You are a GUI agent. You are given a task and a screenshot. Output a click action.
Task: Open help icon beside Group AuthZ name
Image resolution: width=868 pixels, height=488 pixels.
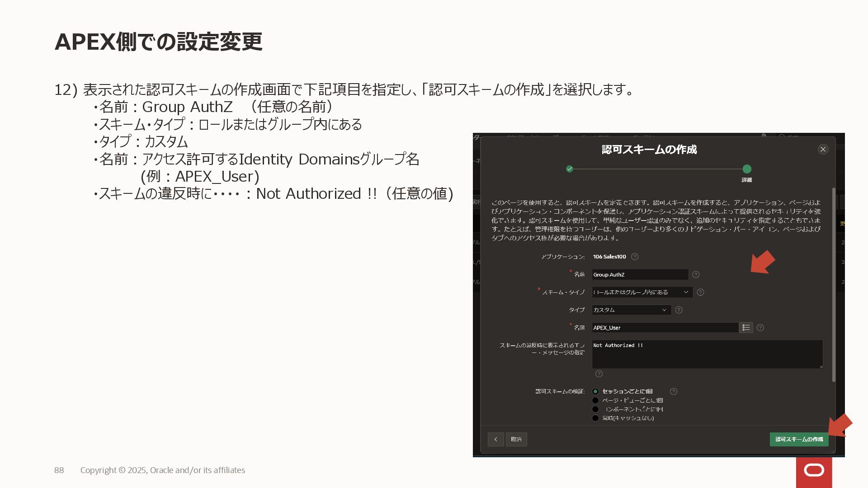click(696, 274)
